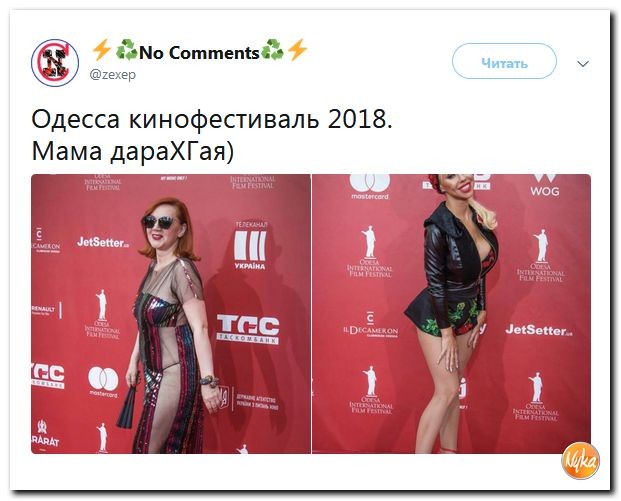The height and width of the screenshot is (501, 621).
Task: Click the TAC Таскомбанк logo in left photo
Action: click(x=248, y=329)
